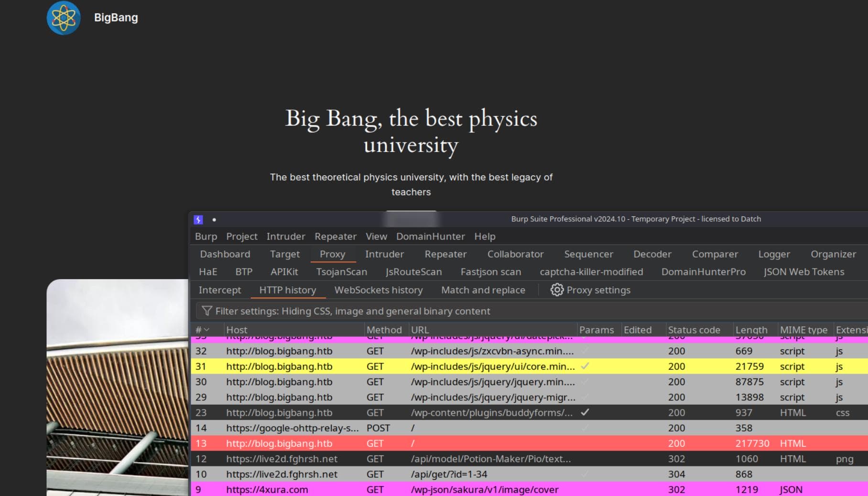Image resolution: width=868 pixels, height=496 pixels.
Task: Switch to the Intruder tab
Action: 385,254
